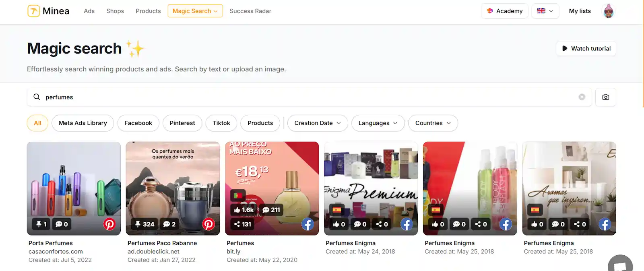
Task: Click Facebook icon on bit.ly Perfumes card
Action: tap(308, 224)
